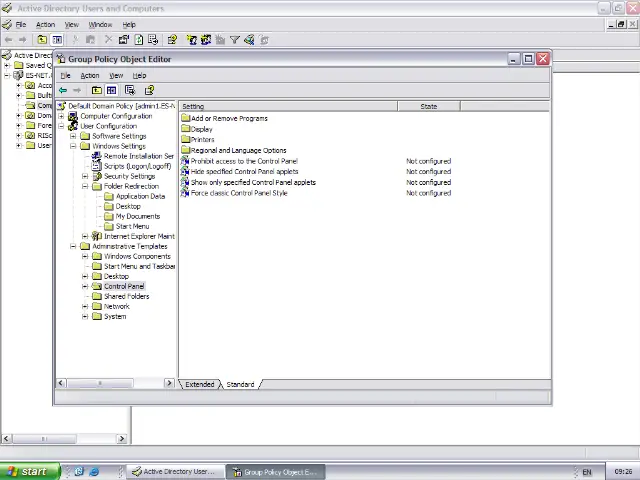This screenshot has width=640, height=480.
Task: Click the Refresh icon in Active Directory toolbar
Action: click(x=139, y=40)
